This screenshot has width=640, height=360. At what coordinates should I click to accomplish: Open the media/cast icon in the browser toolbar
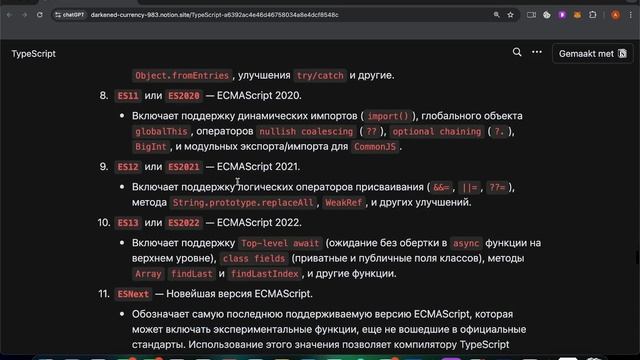click(x=531, y=15)
